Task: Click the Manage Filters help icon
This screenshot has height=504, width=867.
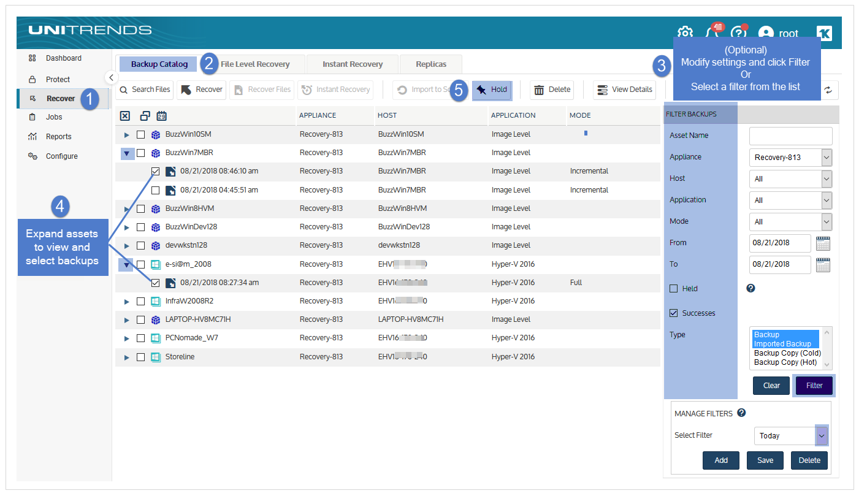Action: (x=741, y=413)
